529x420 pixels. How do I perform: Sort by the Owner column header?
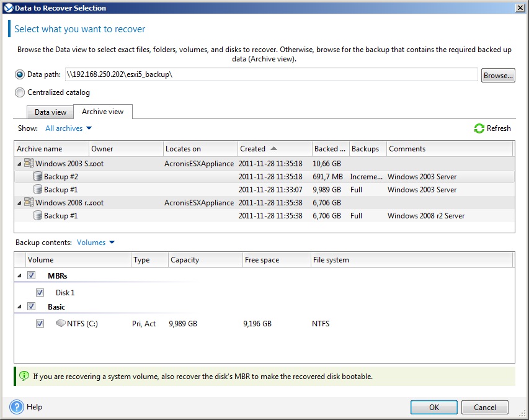pos(126,149)
